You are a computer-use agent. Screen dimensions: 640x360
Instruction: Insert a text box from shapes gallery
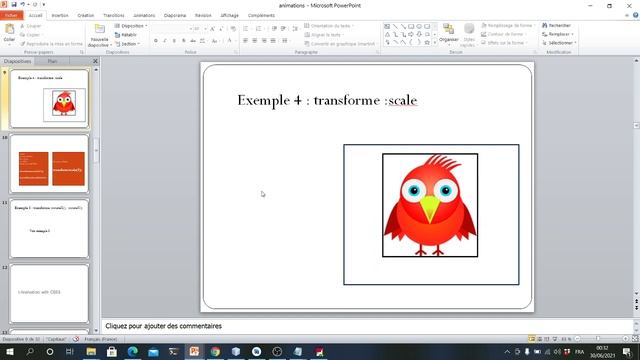[387, 27]
